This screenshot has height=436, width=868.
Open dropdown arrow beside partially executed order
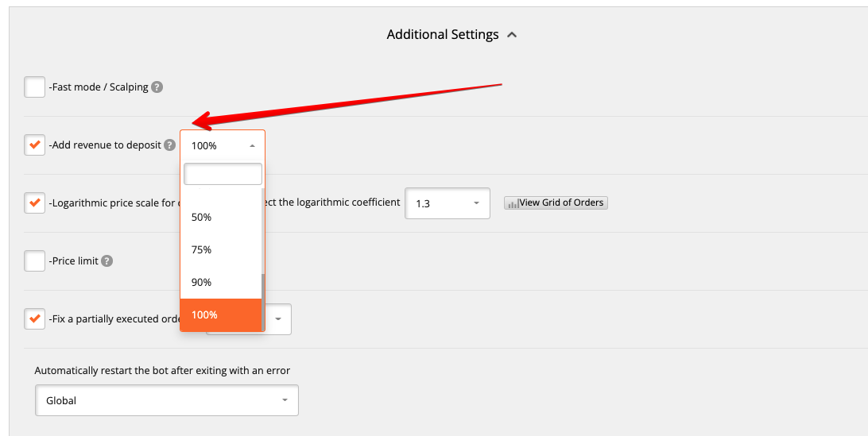pos(278,319)
